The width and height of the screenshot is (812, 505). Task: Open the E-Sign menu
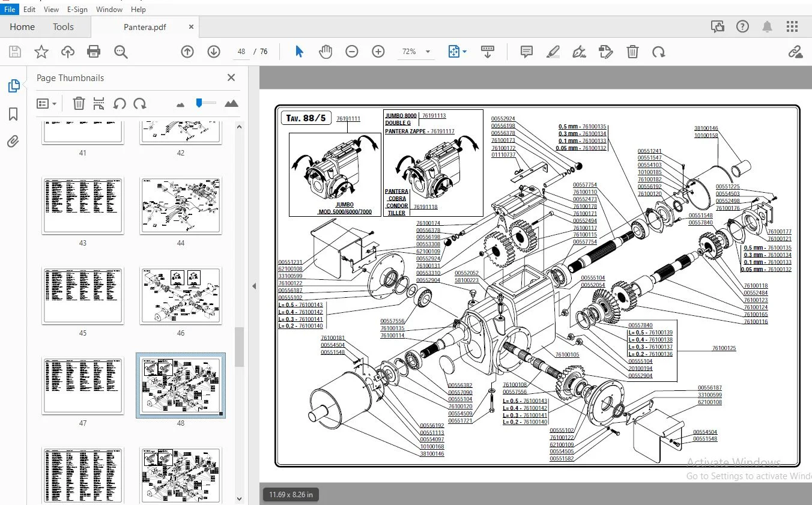(77, 9)
